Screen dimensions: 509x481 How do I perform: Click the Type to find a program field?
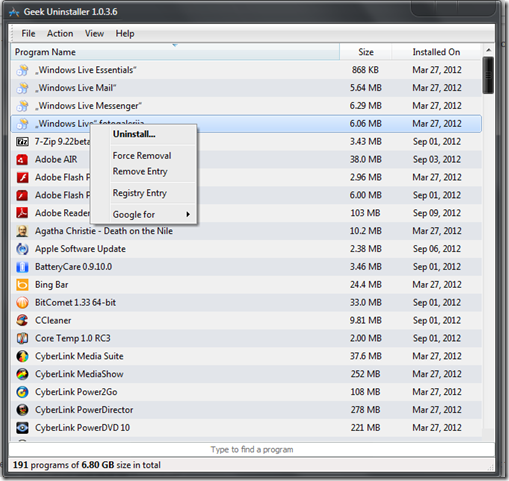click(x=252, y=450)
